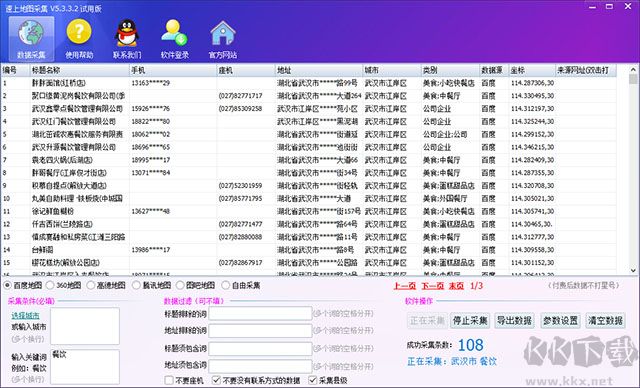This screenshot has height=388, width=640.
Task: Tick the 不要座机 checkbox
Action: pyautogui.click(x=169, y=380)
